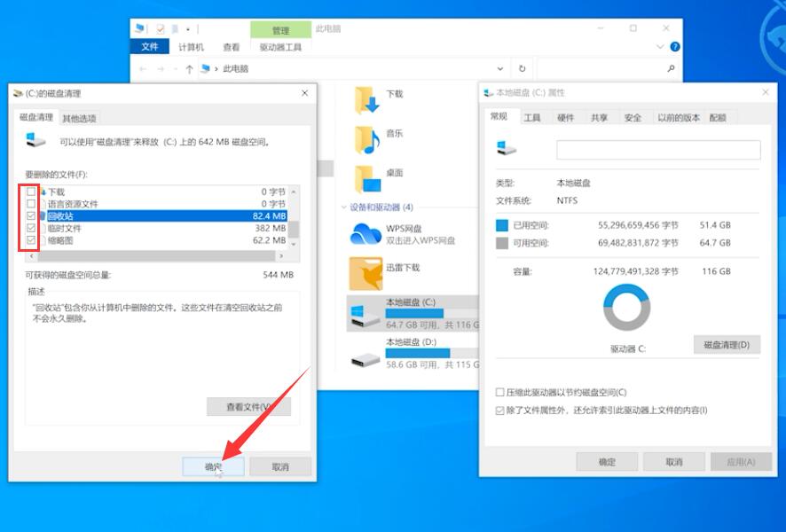Viewport: 786px width, 532px height.
Task: Select the 管理 contextual tab
Action: point(280,30)
